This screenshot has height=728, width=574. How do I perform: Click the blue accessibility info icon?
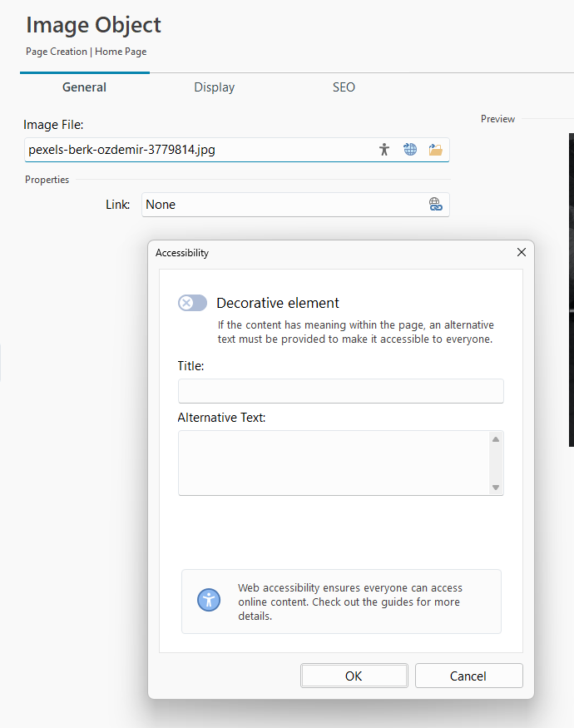pyautogui.click(x=209, y=600)
